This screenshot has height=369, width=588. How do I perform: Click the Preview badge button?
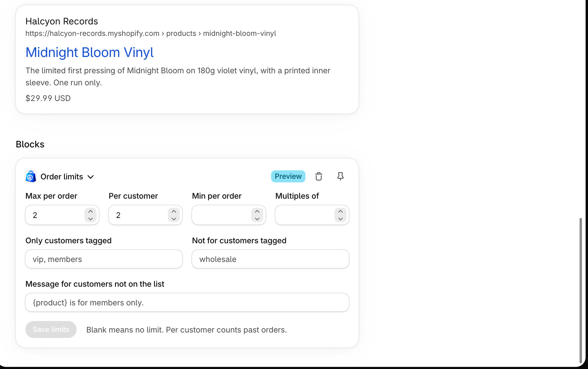[x=288, y=176]
